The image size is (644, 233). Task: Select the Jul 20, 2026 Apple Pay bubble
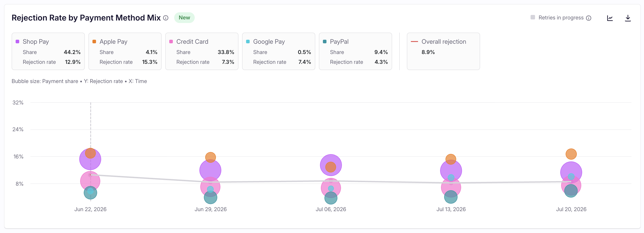571,154
